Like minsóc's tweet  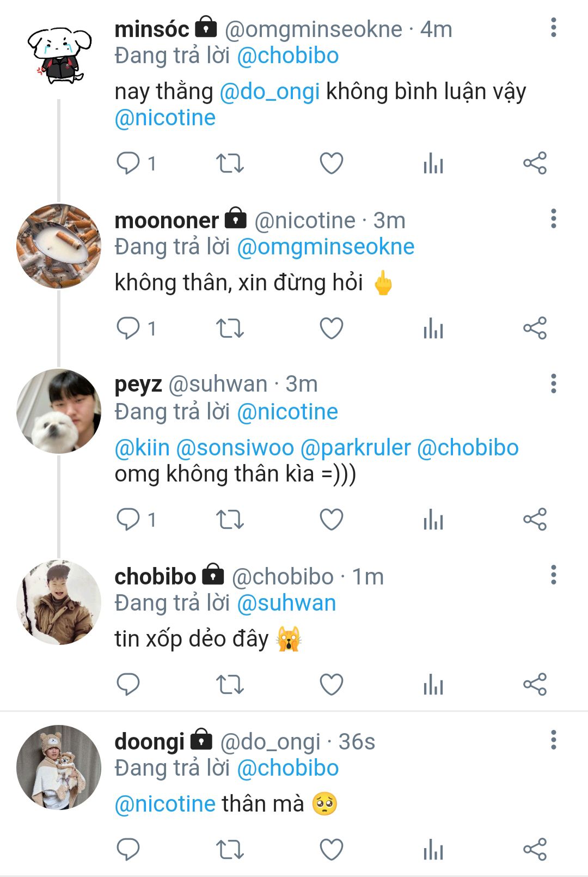click(331, 163)
